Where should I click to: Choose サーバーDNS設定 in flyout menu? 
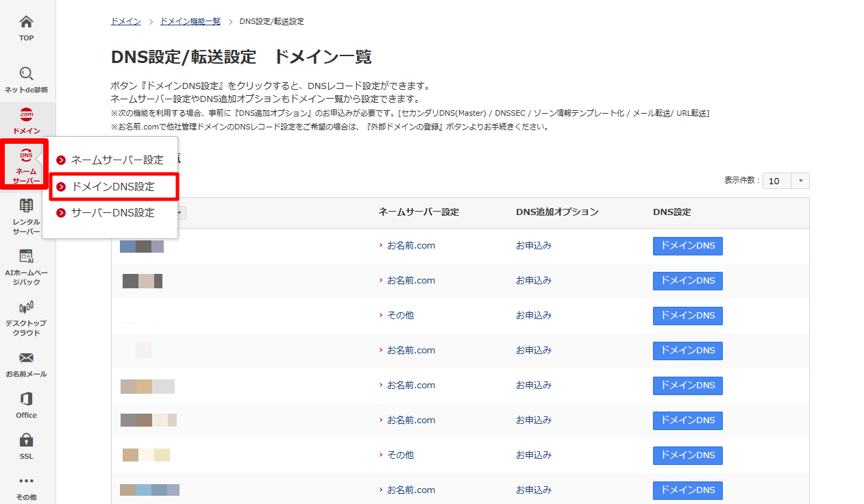(113, 213)
